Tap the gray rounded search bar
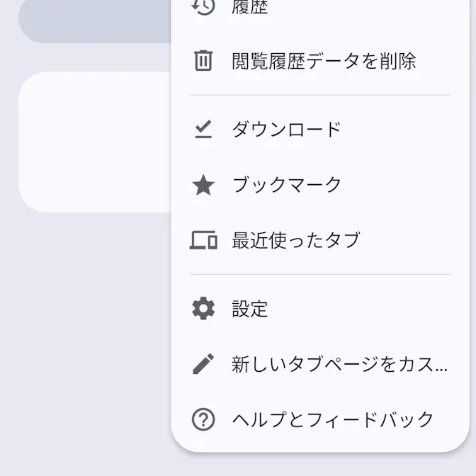Viewport: 476px width, 476px height. coord(92,21)
